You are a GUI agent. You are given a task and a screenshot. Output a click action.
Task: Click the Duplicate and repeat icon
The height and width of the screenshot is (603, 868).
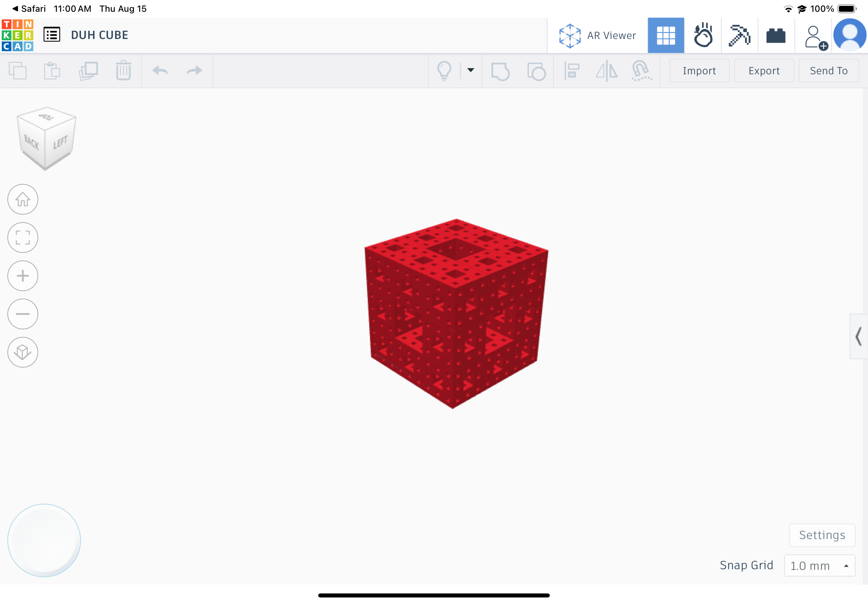[88, 71]
